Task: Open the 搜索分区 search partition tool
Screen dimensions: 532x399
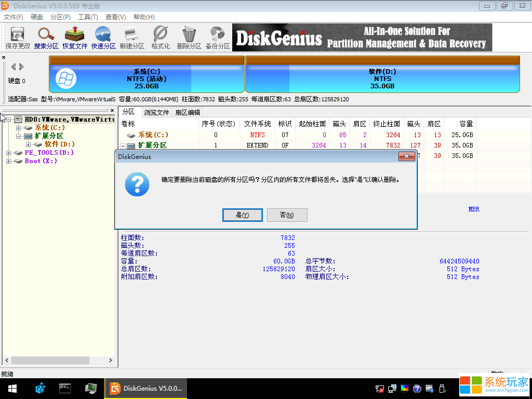Action: pos(46,37)
